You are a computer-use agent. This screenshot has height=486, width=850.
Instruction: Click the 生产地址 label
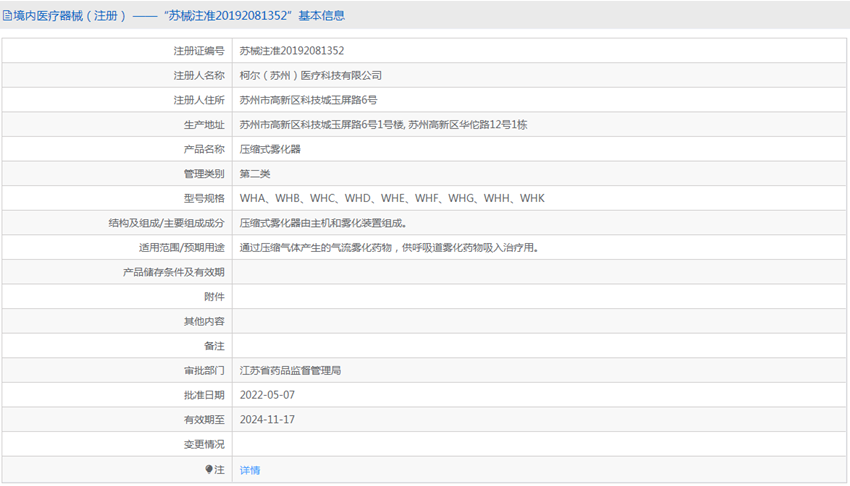(x=204, y=125)
